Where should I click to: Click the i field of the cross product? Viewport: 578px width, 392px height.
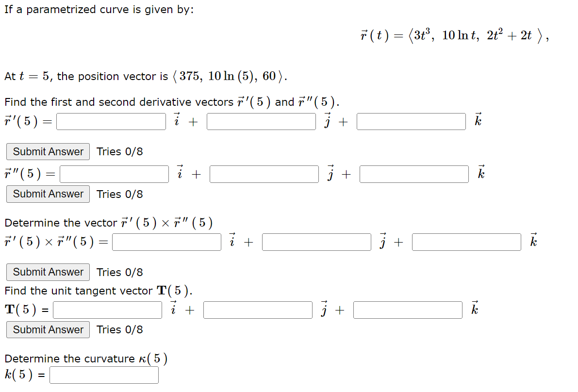[x=166, y=242]
